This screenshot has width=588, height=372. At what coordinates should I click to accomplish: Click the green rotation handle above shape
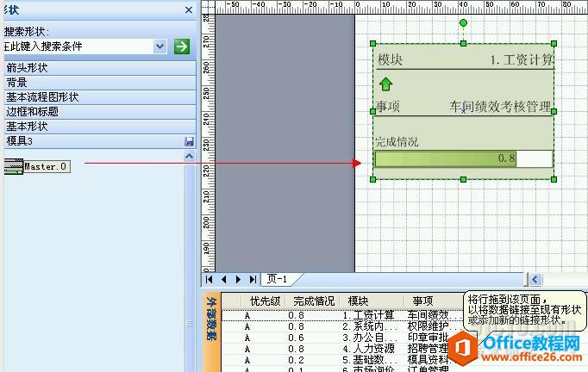[x=464, y=23]
